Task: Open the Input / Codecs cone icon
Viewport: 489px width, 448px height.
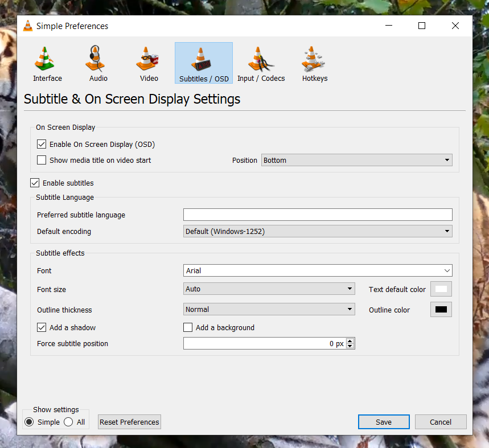Action: coord(261,59)
